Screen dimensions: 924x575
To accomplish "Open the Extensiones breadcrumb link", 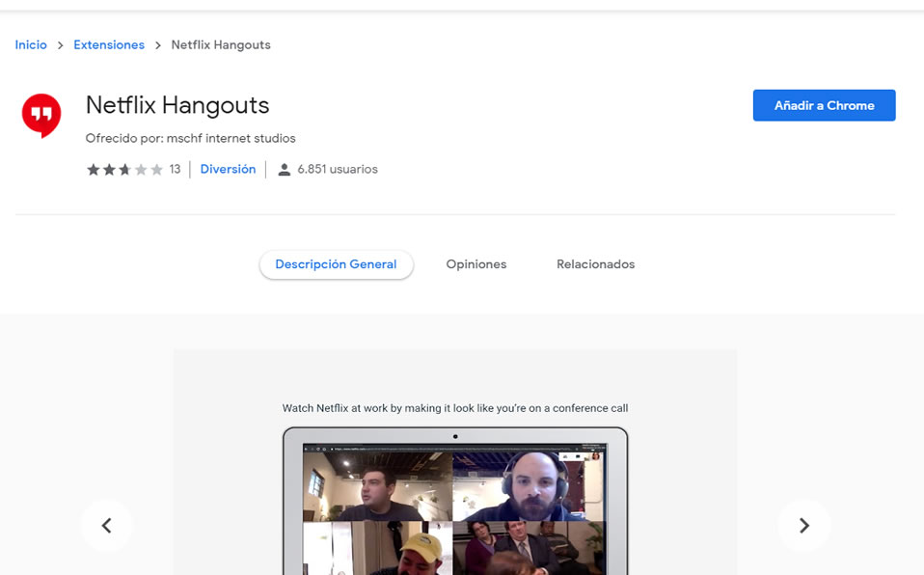I will [109, 44].
